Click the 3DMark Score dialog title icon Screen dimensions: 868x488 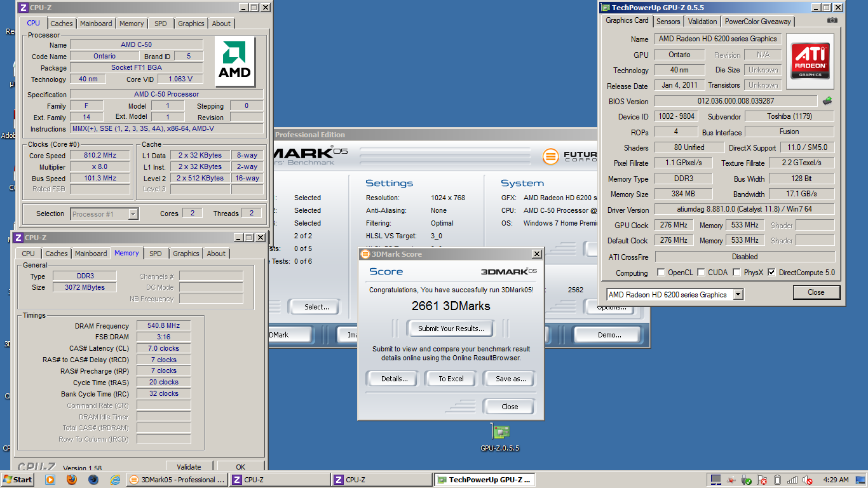click(x=365, y=254)
